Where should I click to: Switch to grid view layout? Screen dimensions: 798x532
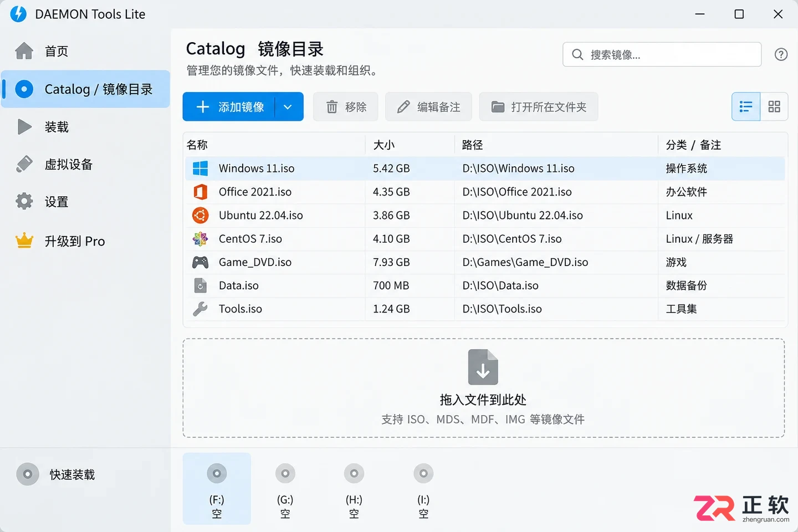click(774, 106)
